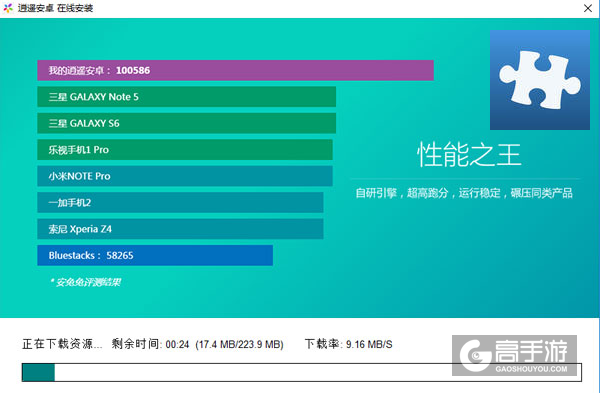Click the download rate 9.16 MB/S value
600x393 pixels.
(x=369, y=344)
